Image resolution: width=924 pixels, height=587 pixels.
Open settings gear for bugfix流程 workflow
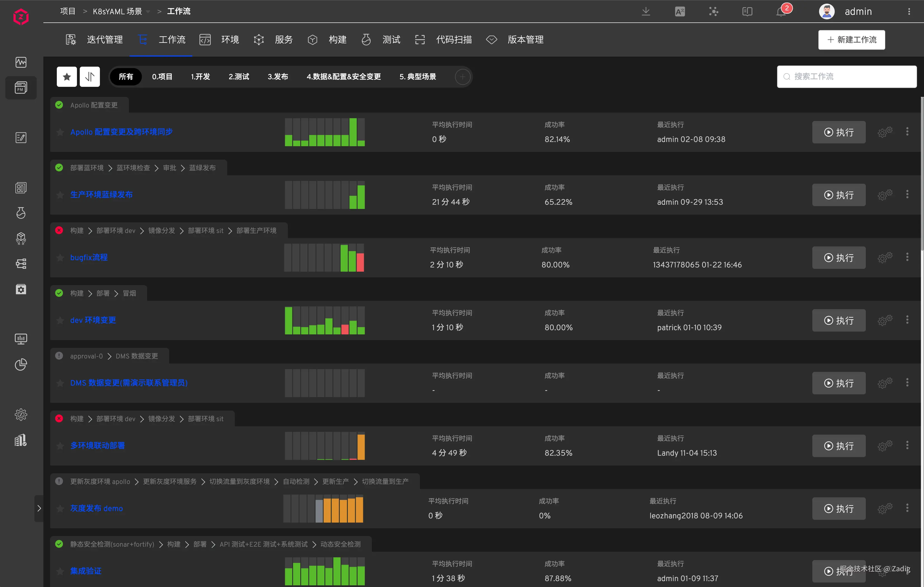point(885,258)
